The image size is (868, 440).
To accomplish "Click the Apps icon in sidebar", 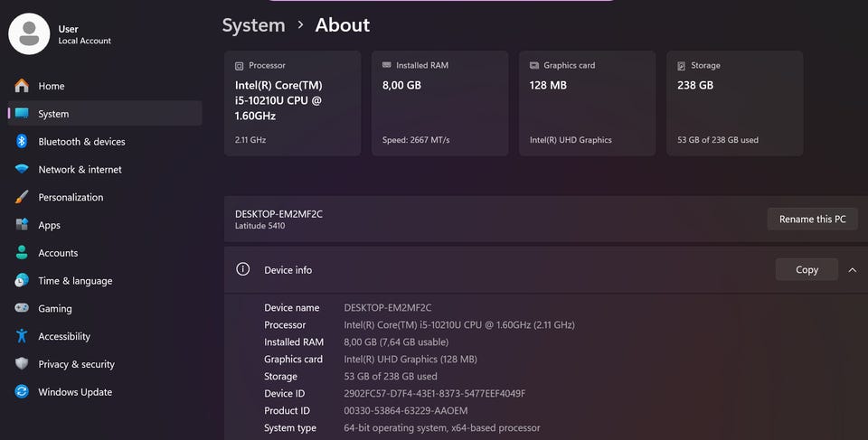I will (x=22, y=225).
